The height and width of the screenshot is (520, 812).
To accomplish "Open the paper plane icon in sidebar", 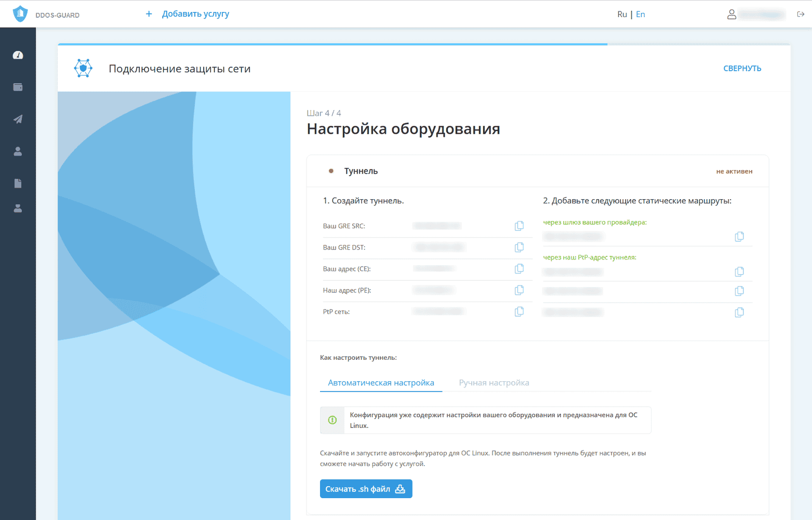I will [18, 119].
